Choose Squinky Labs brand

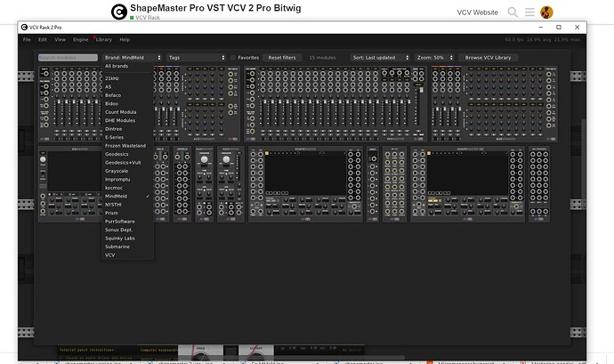point(127,239)
